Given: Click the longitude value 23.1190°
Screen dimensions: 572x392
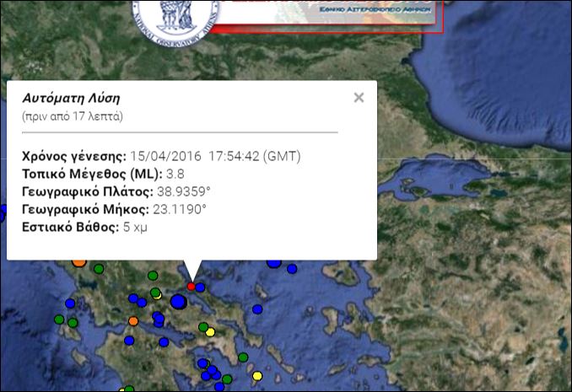Looking at the screenshot, I should point(180,209).
